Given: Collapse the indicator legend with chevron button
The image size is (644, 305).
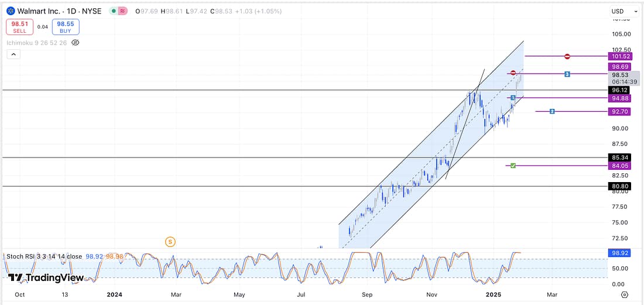Looking at the screenshot, I should click(13, 54).
